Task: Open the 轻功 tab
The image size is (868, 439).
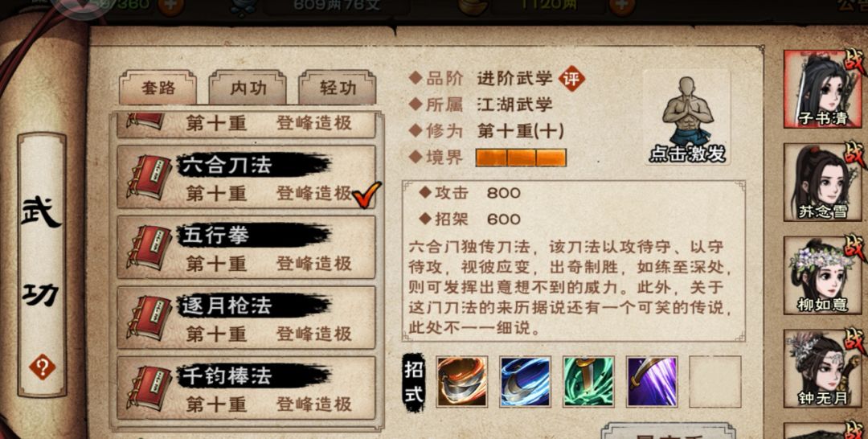Action: (x=337, y=88)
